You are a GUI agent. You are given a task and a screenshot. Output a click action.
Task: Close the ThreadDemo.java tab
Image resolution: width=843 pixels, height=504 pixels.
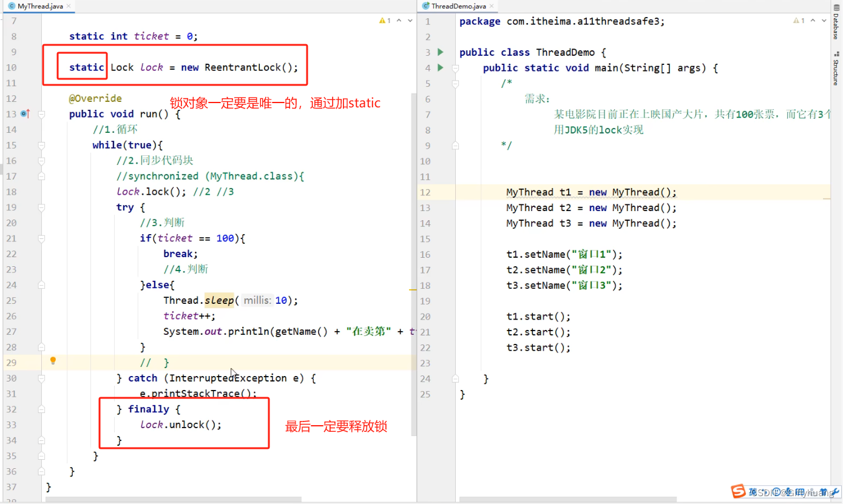tap(492, 6)
